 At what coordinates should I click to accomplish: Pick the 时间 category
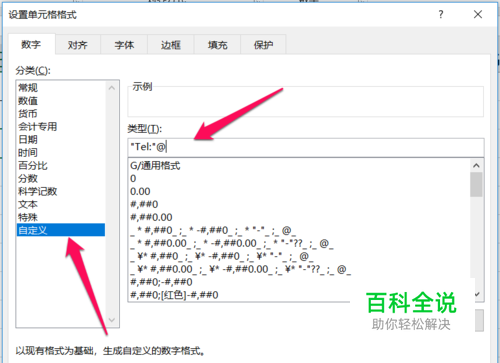pos(61,153)
